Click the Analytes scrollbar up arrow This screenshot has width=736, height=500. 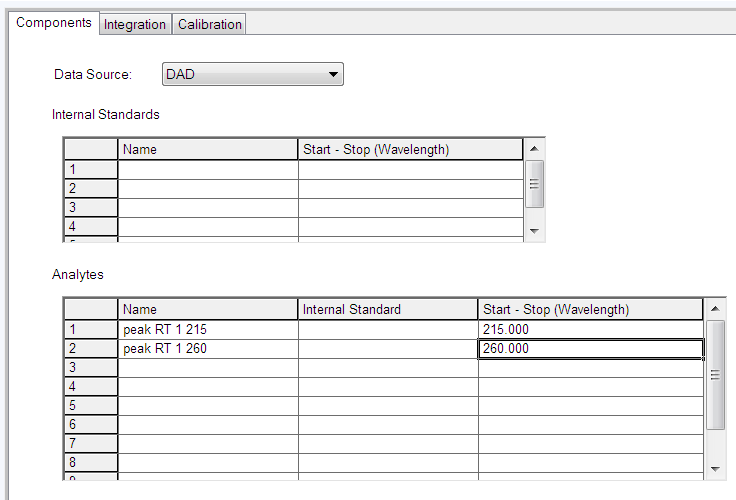tap(715, 309)
